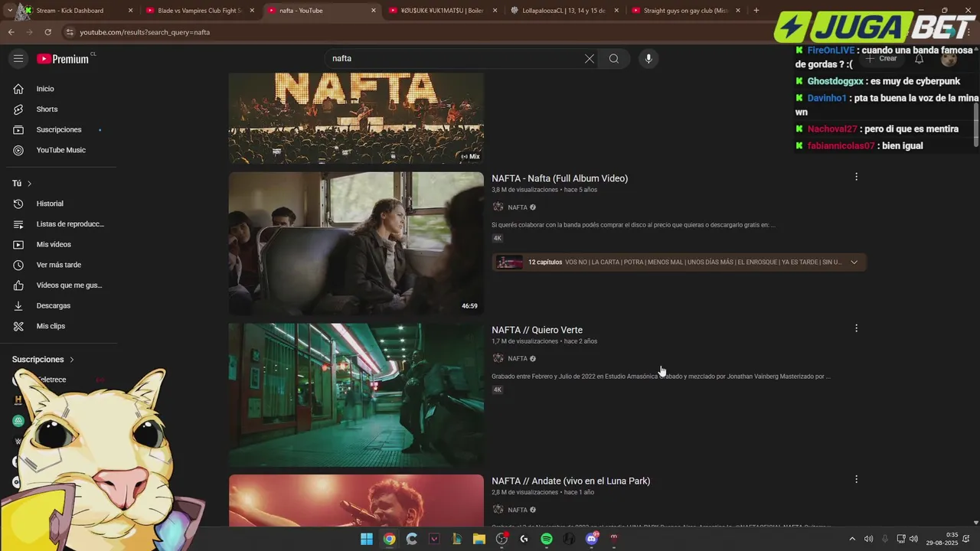Open the network icon in system tray
This screenshot has height=551, width=980.
coord(901,539)
